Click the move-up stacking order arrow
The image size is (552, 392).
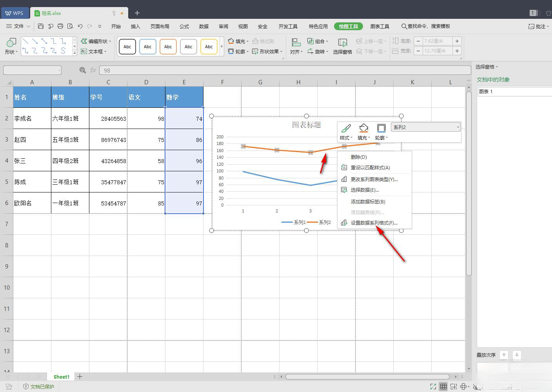click(x=504, y=355)
